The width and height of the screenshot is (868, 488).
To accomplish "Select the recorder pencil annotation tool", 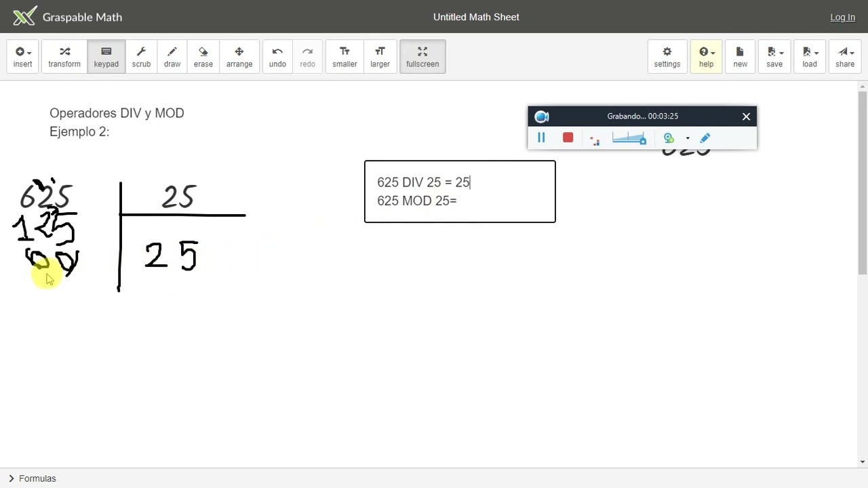I will tap(705, 138).
